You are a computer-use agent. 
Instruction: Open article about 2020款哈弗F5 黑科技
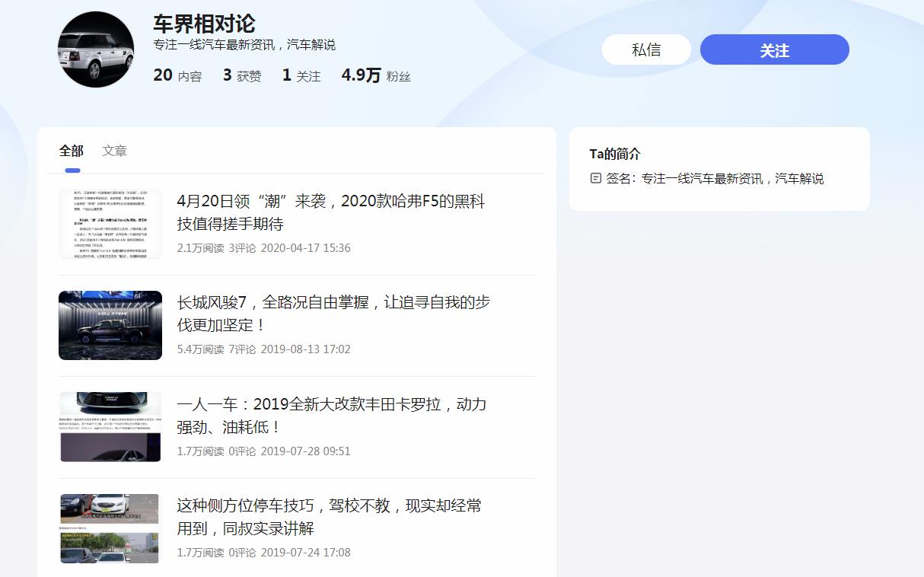pos(331,212)
